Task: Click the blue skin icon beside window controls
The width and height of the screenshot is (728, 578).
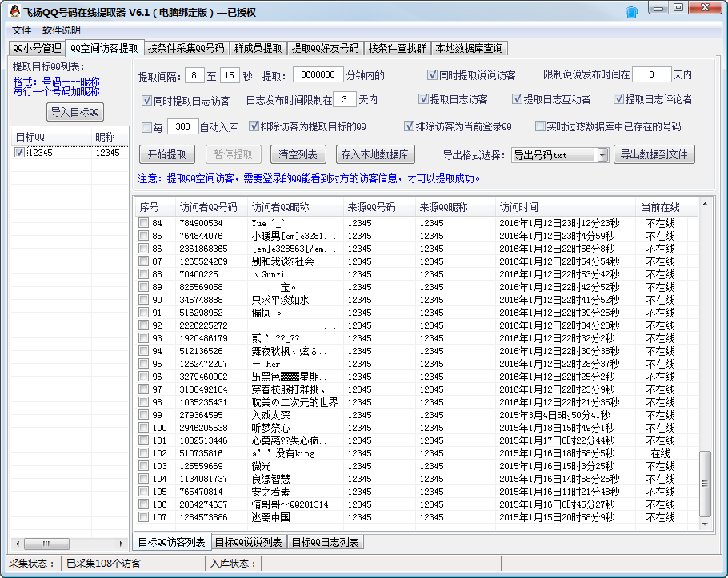Action: 631,10
